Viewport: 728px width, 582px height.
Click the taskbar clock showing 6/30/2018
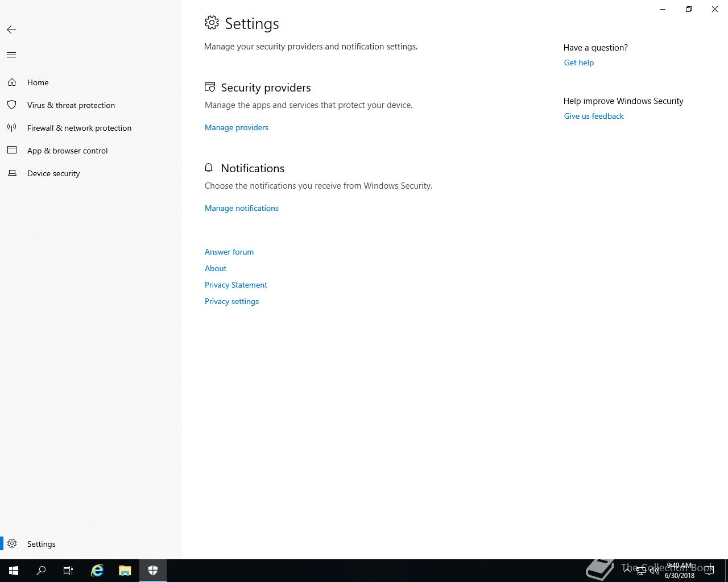(680, 571)
